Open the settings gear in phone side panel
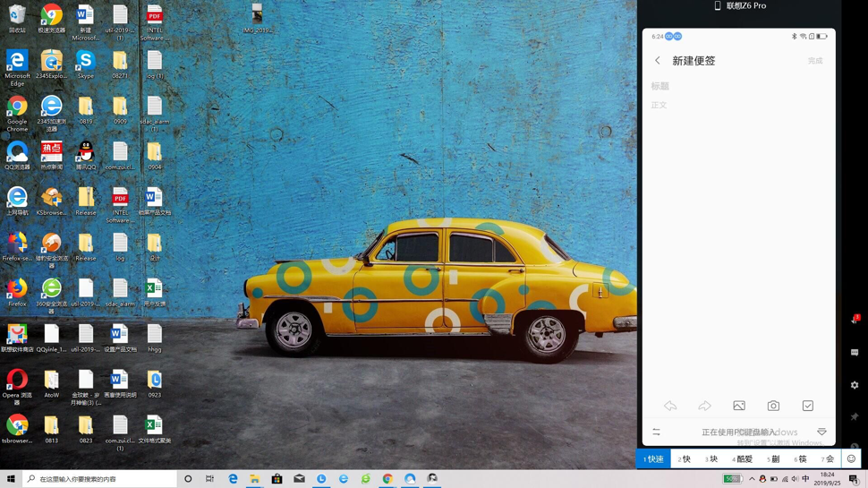The image size is (868, 488). [855, 385]
